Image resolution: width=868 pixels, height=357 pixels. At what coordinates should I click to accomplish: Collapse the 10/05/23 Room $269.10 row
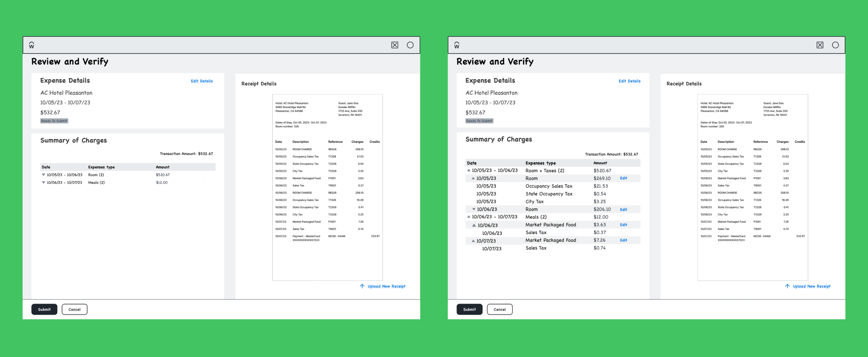[x=473, y=178]
